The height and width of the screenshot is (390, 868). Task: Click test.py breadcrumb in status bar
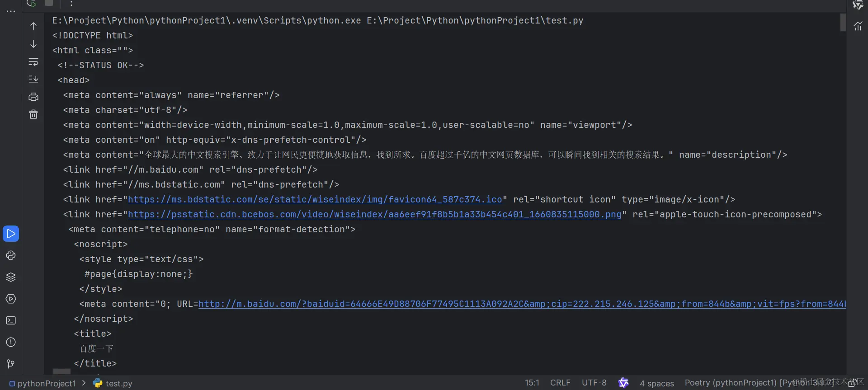pos(113,383)
